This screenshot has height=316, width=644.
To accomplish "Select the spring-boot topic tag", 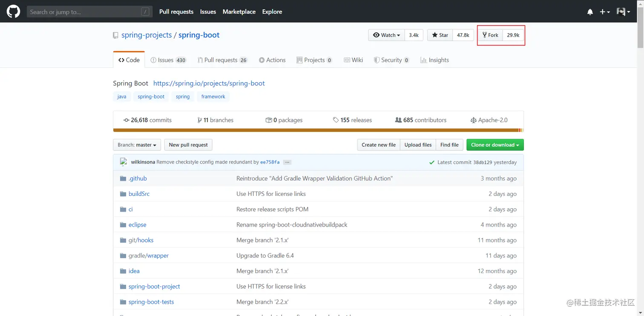I will 151,97.
